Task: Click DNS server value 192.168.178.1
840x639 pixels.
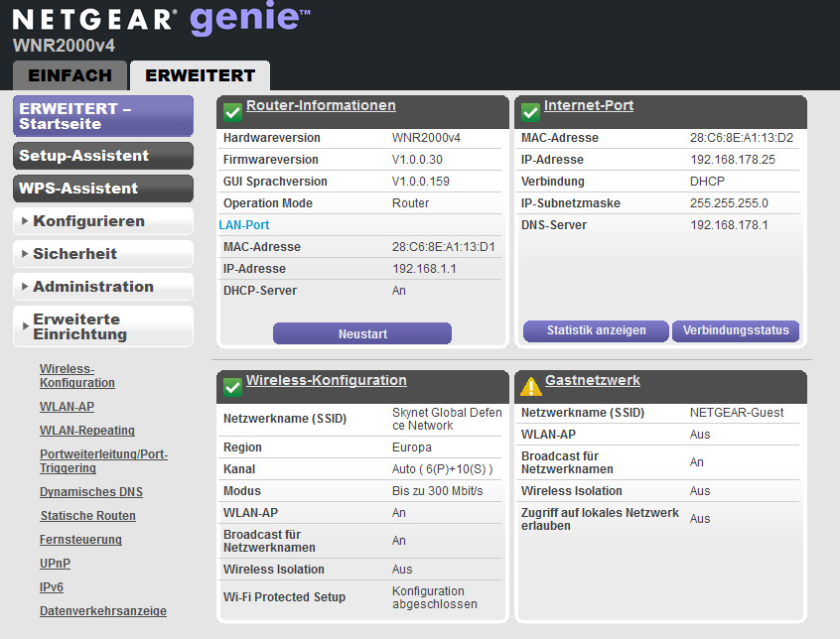Action: [x=729, y=225]
